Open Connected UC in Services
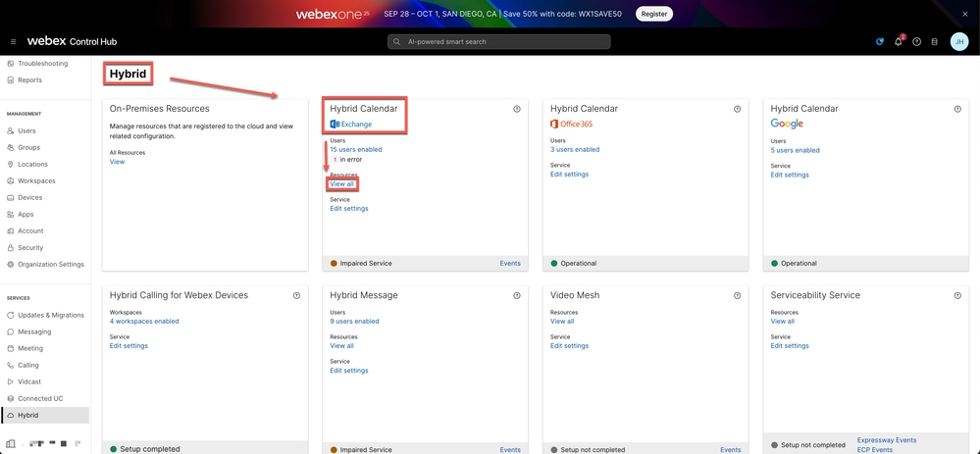The height and width of the screenshot is (454, 980). [40, 398]
